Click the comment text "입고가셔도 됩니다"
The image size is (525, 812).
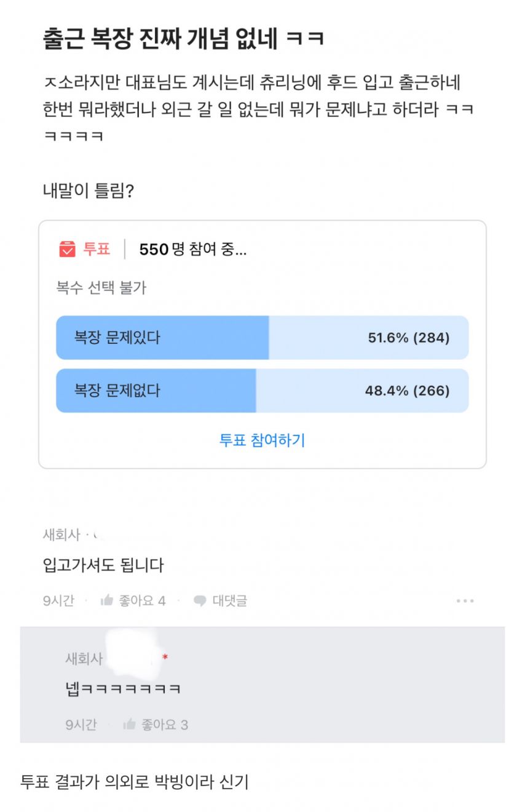(103, 565)
